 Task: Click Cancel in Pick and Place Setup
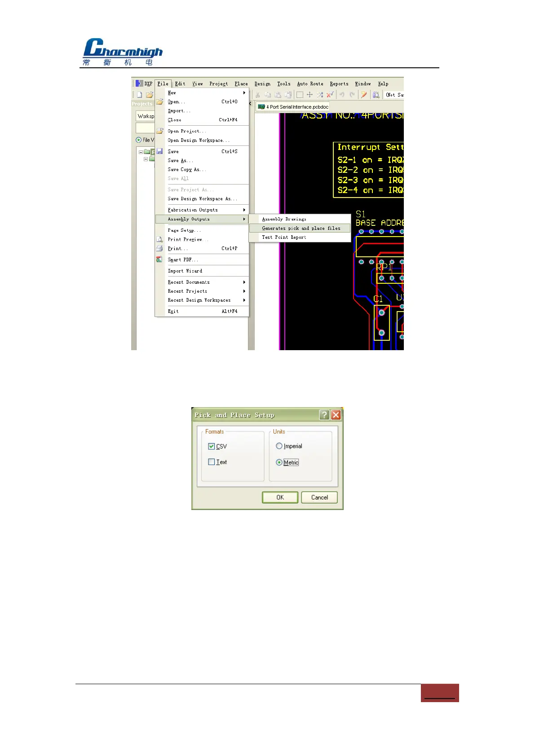tap(319, 497)
